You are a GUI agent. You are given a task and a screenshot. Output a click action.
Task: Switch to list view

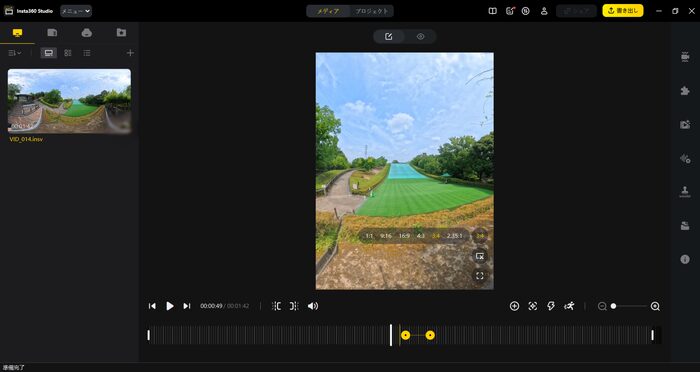click(x=87, y=53)
